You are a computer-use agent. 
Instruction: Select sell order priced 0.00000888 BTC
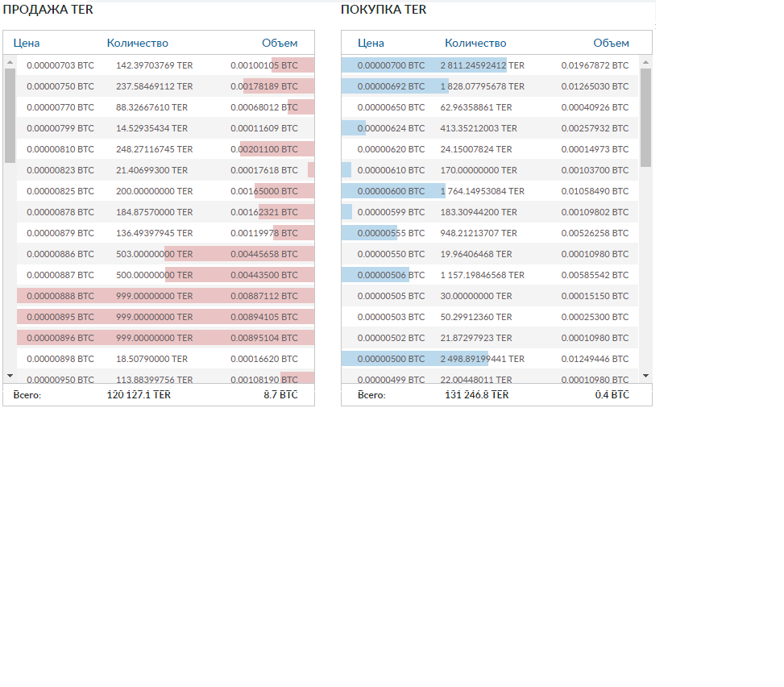60,296
